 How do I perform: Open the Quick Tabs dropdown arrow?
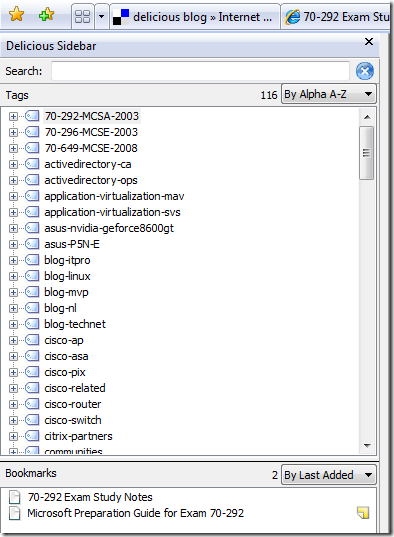point(101,16)
